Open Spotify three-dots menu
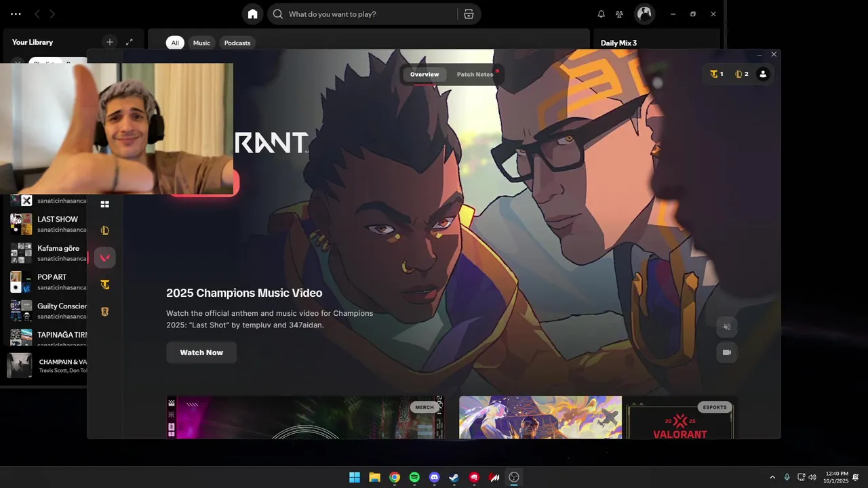The image size is (868, 488). coord(16,14)
